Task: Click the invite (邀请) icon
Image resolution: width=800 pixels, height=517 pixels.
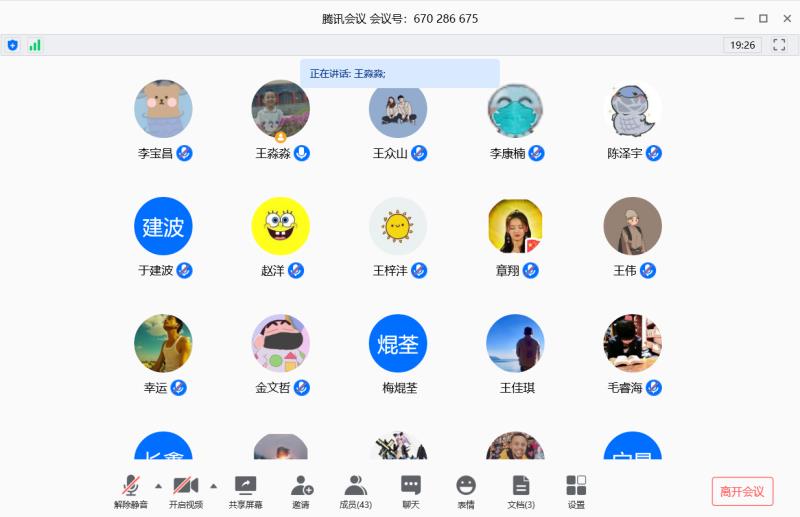Action: (302, 491)
